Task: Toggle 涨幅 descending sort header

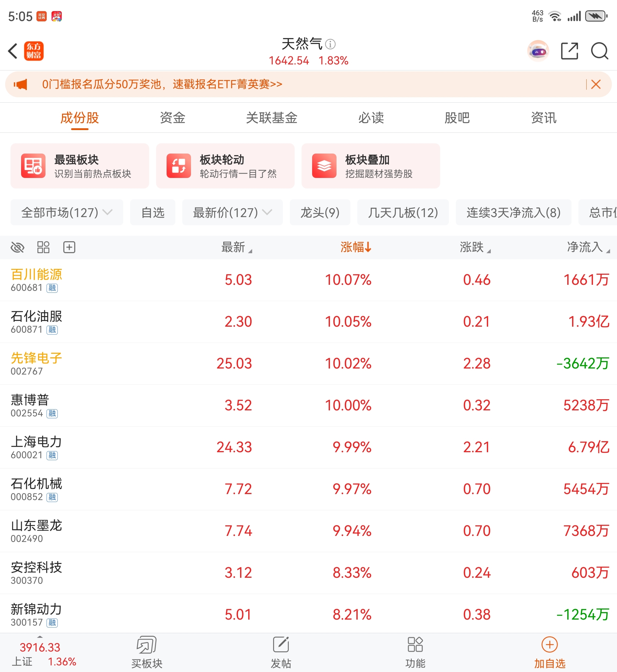Action: coord(355,247)
